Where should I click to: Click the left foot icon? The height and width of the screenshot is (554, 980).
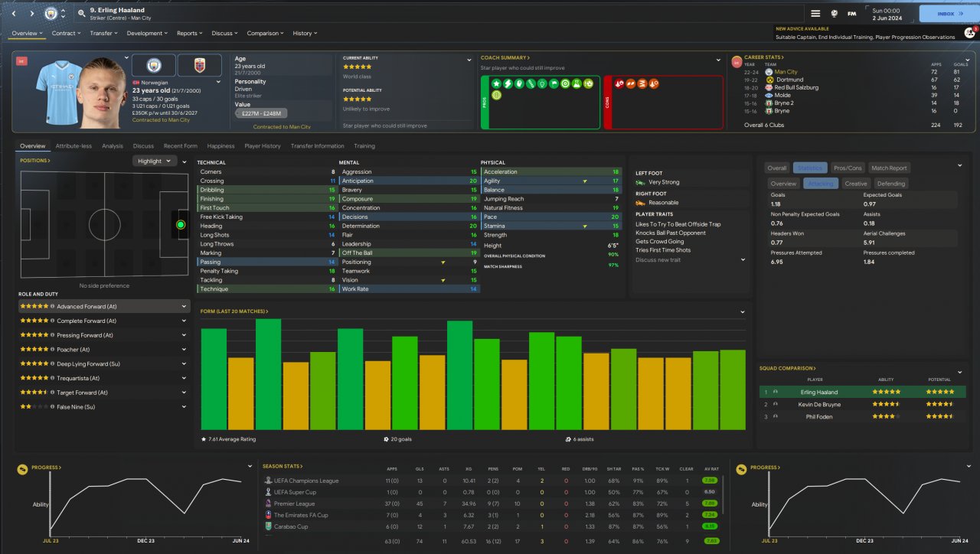click(640, 183)
